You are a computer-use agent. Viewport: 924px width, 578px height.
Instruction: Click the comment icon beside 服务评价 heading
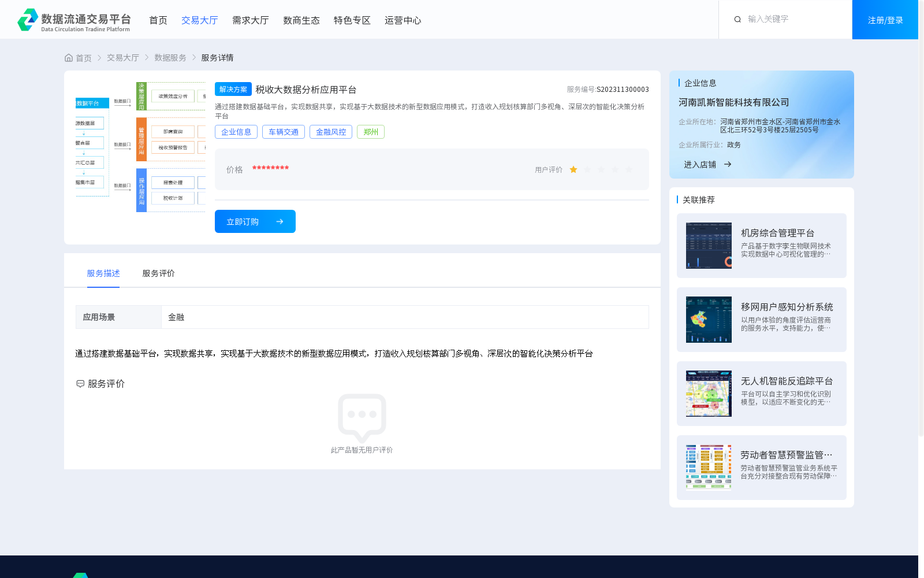(x=80, y=384)
